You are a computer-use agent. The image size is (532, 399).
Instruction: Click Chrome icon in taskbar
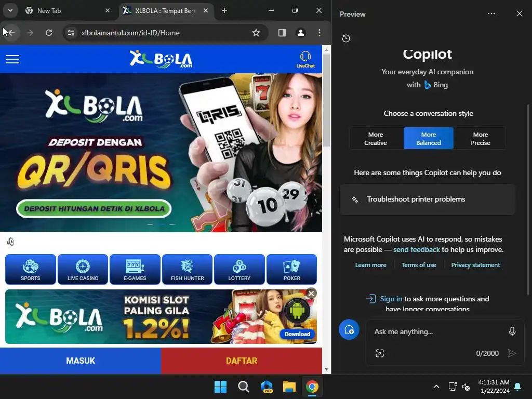point(312,387)
